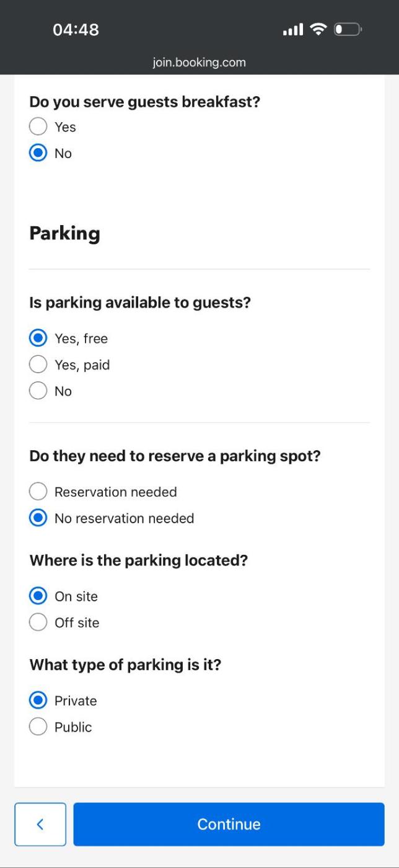This screenshot has height=868, width=399.
Task: Choose No for serving breakfast
Action: [x=38, y=153]
